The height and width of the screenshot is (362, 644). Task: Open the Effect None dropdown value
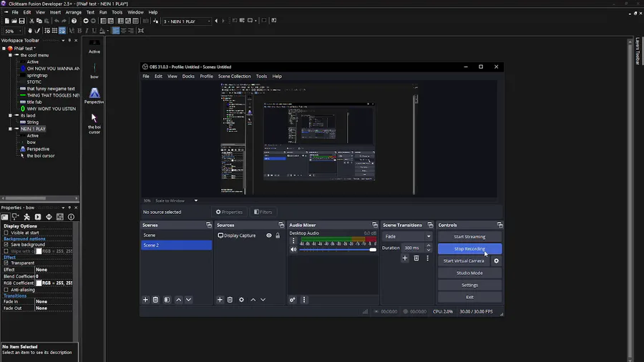(x=54, y=270)
